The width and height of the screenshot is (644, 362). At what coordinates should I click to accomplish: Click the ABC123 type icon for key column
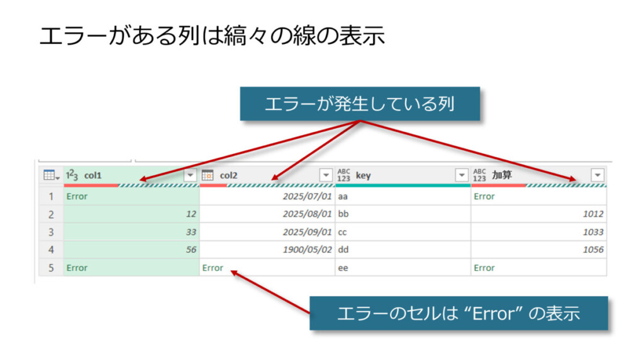point(343,175)
